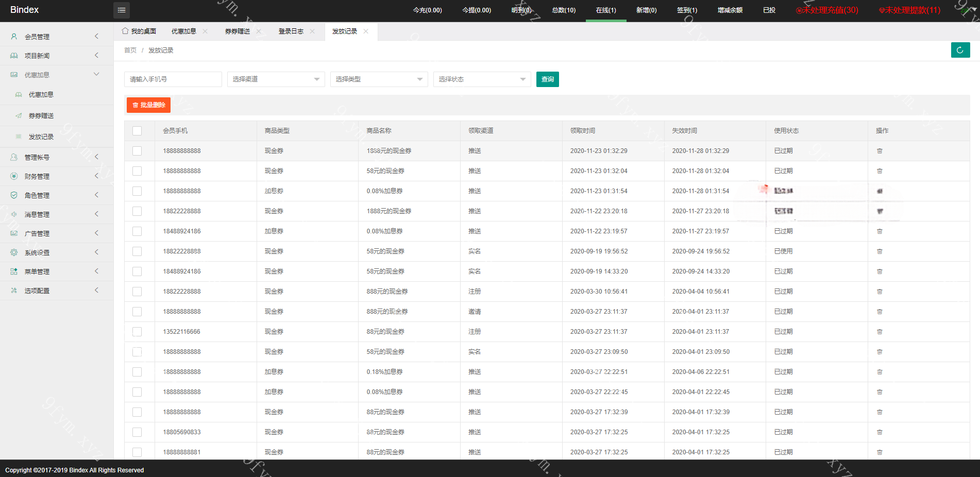Viewport: 980px width, 477px height.
Task: Open the 选择状态 dropdown
Action: point(482,79)
